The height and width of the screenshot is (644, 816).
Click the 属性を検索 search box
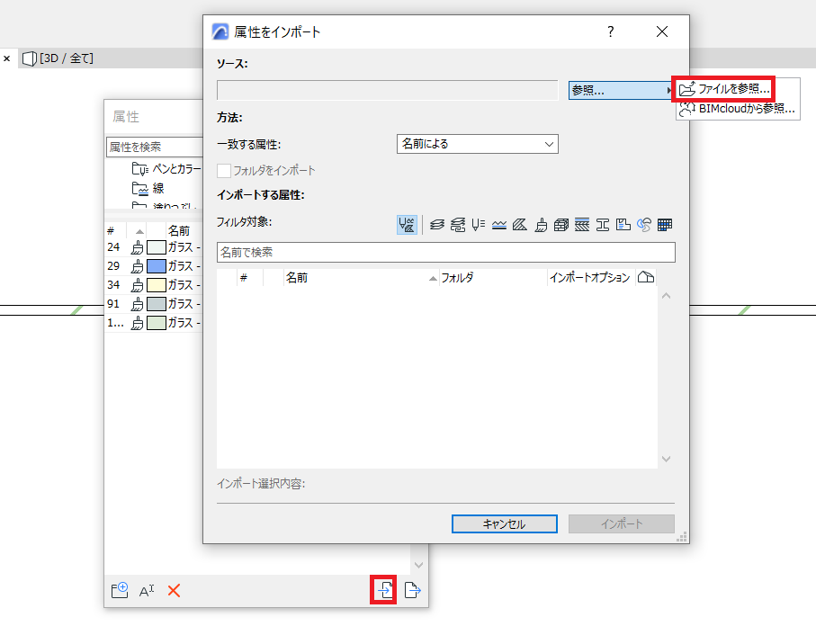[155, 148]
